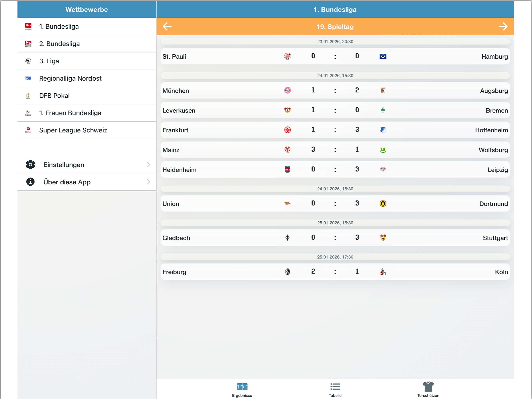Click the Stuttgart VfB crest
Viewport: 532px width, 399px height.
383,238
